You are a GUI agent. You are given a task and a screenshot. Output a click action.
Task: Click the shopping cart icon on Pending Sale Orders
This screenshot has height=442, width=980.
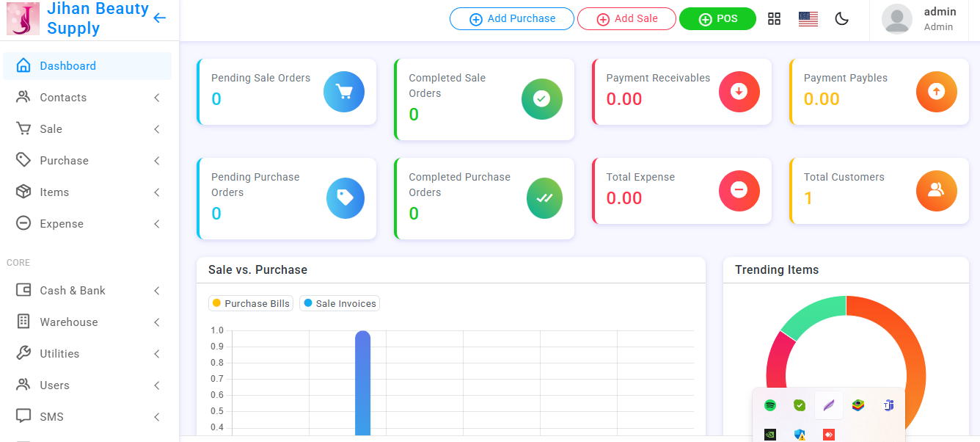pos(343,92)
